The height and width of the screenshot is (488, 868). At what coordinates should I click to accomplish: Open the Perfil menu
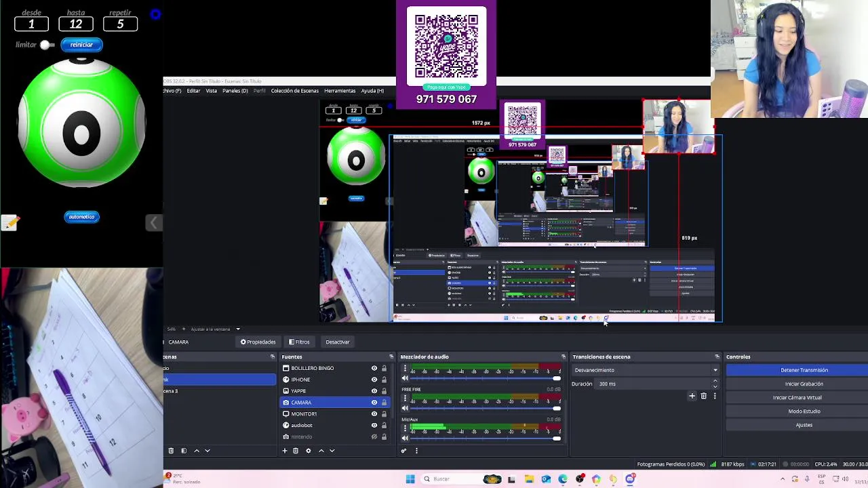(259, 91)
